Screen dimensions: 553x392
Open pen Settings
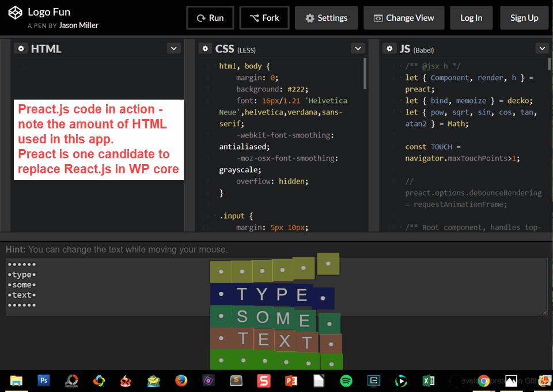point(327,18)
